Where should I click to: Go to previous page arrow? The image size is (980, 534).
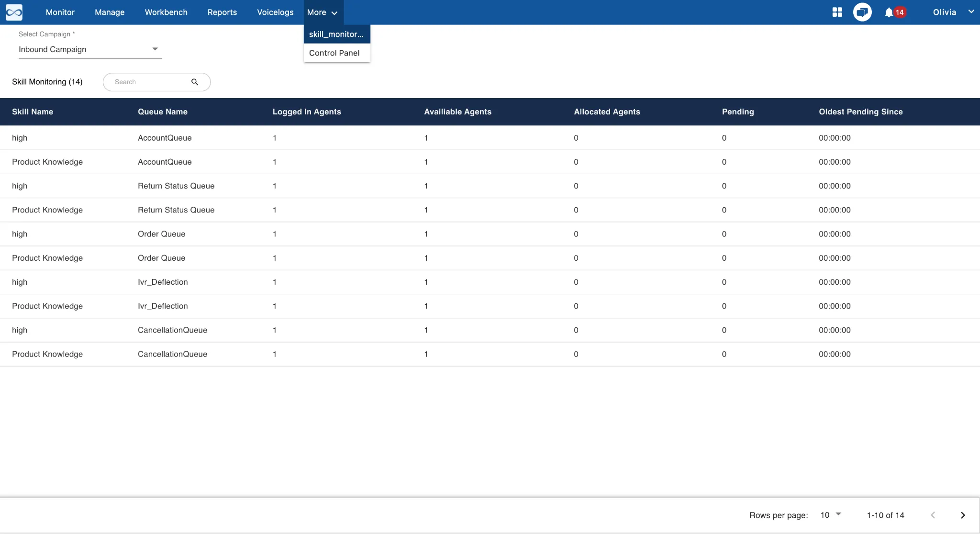[x=933, y=515]
